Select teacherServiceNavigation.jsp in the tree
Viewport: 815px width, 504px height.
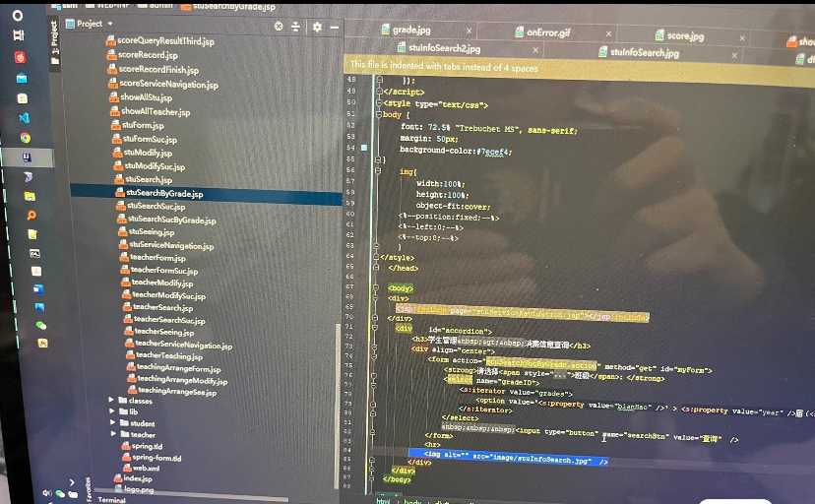point(183,344)
